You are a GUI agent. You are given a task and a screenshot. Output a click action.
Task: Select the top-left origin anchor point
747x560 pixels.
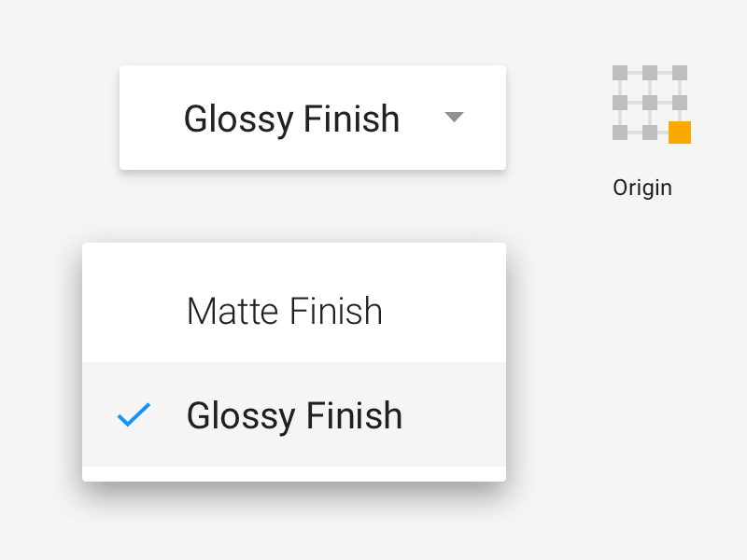pos(618,71)
